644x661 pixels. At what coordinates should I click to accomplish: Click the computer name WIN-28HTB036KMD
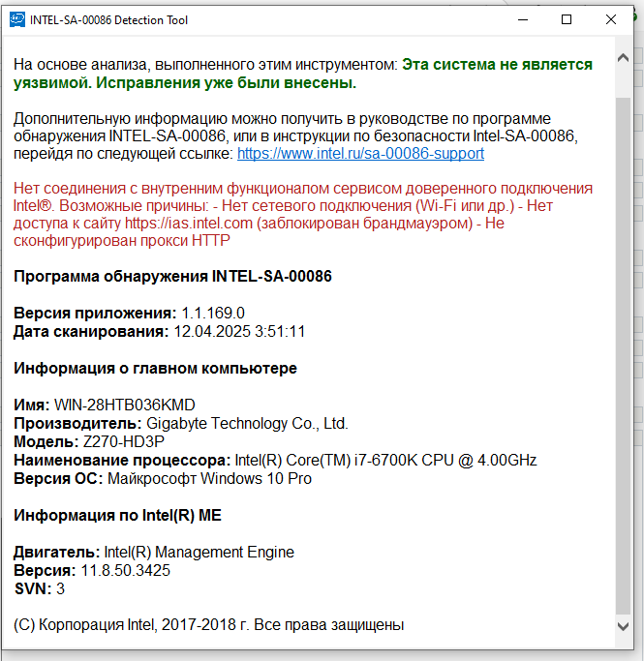click(x=124, y=406)
